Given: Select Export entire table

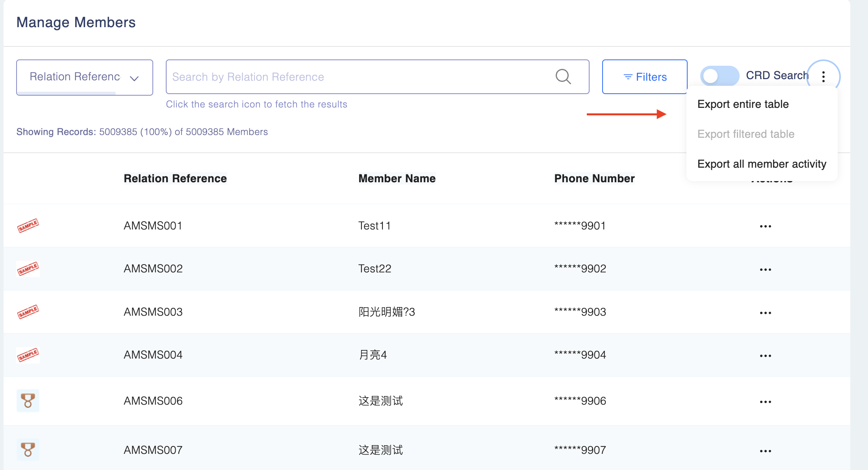Looking at the screenshot, I should [x=743, y=104].
